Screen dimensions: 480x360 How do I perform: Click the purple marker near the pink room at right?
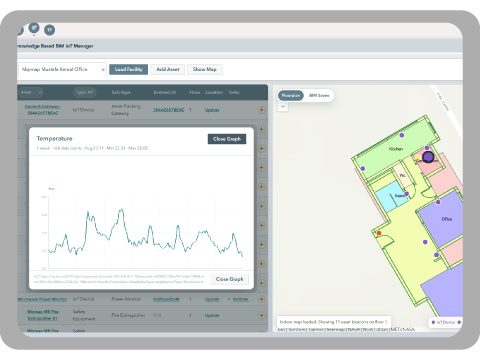[436, 255]
